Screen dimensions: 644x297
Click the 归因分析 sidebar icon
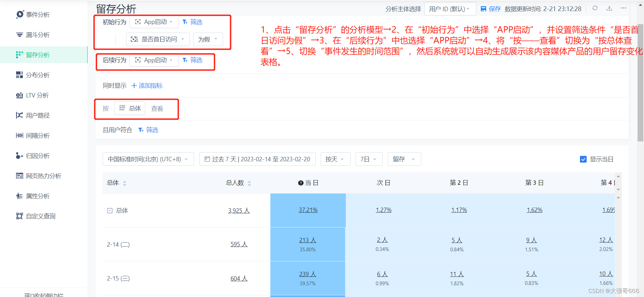point(19,156)
